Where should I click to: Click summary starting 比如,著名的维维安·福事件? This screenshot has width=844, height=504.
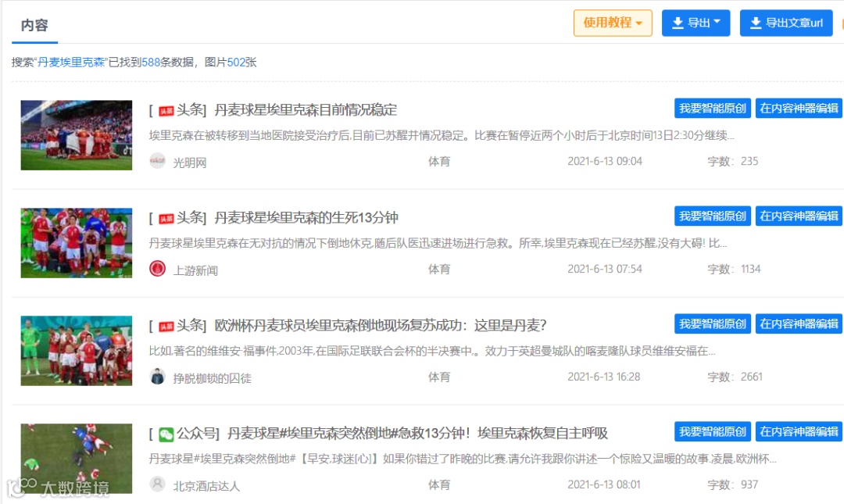coord(432,351)
